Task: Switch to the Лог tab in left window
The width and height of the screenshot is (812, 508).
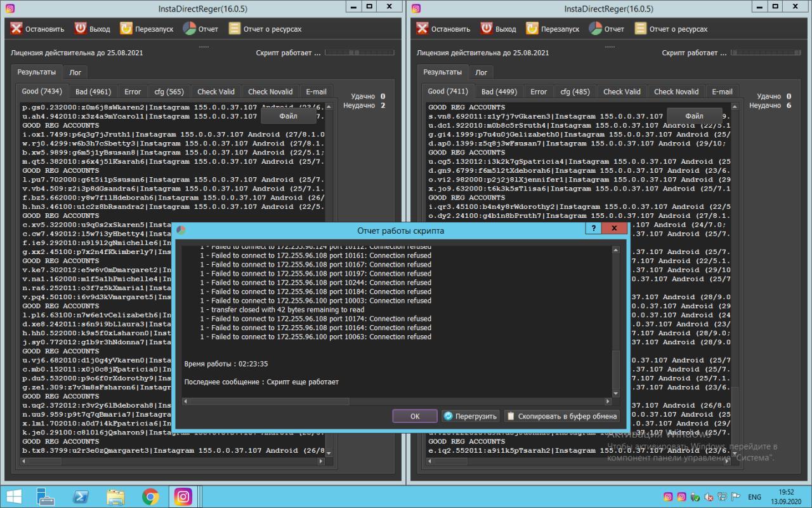Action: point(75,72)
